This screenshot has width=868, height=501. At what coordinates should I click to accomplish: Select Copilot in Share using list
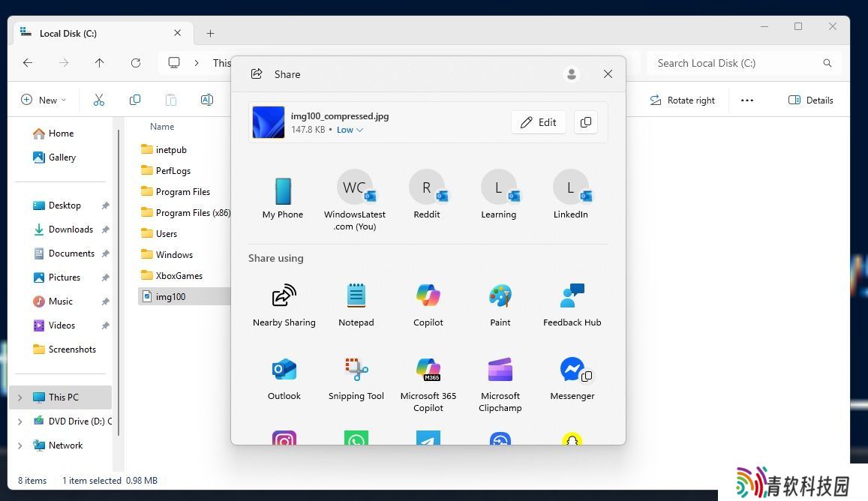point(428,297)
